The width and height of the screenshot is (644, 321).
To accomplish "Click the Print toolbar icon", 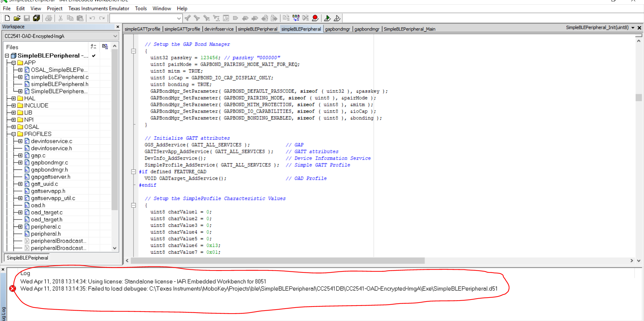I will pos(49,18).
